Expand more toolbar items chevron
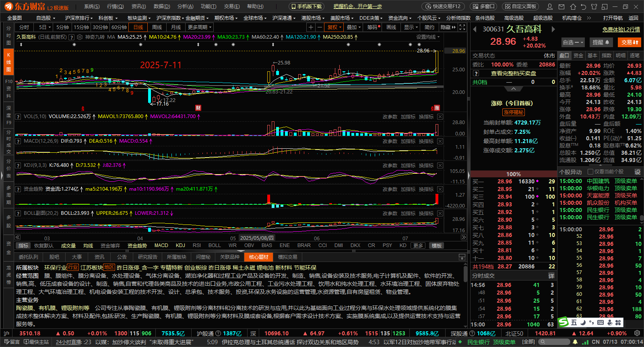 click(589, 18)
